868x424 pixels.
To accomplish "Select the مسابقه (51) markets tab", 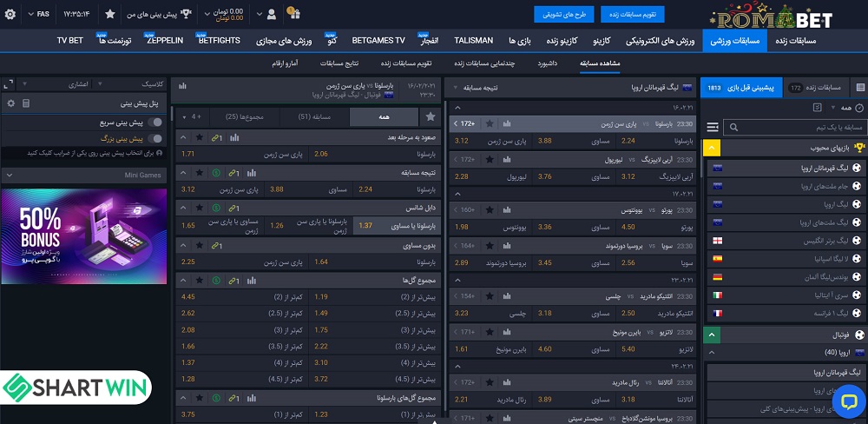I will [314, 117].
